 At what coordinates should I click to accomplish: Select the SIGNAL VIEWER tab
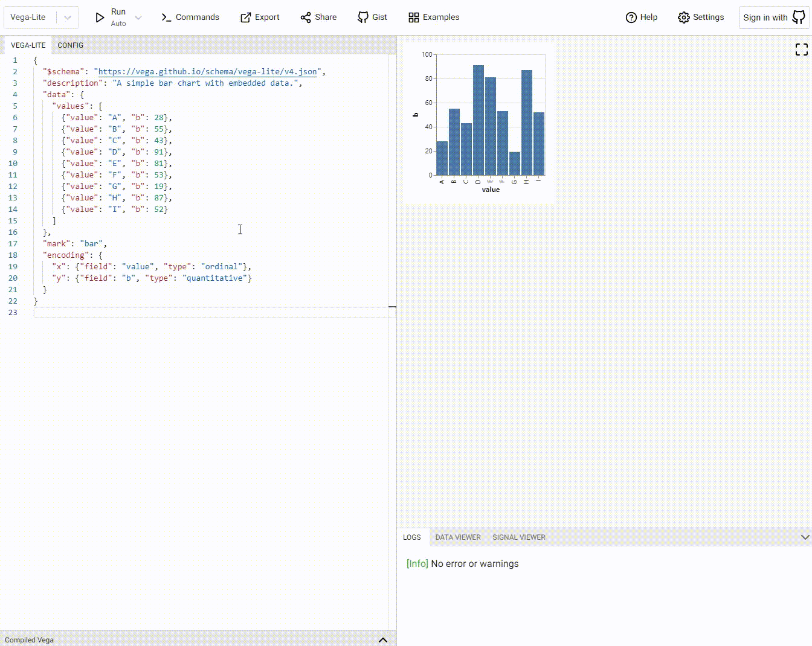(519, 537)
